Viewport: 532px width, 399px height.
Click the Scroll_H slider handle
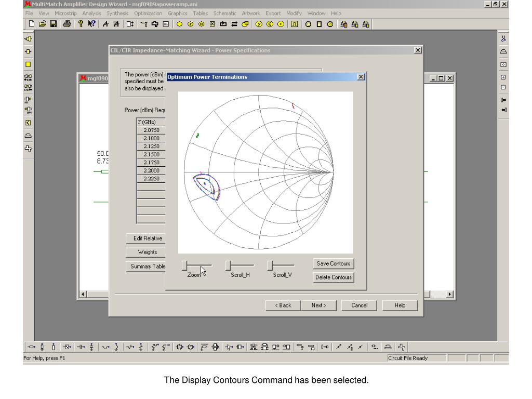pos(229,265)
